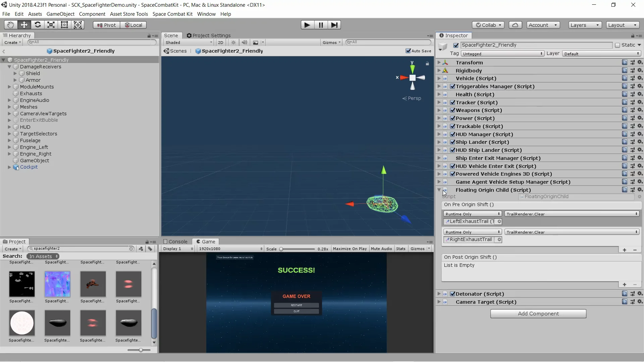Collapse Floating Origin Child component
Viewport: 644px width, 362px height.
tap(439, 190)
